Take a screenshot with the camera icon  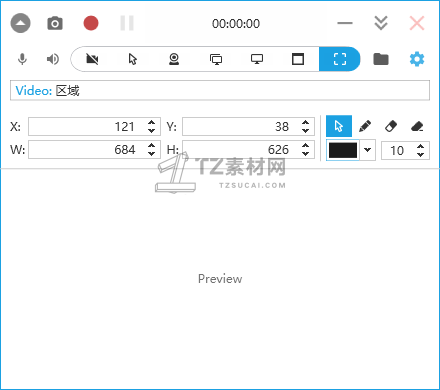pyautogui.click(x=55, y=23)
